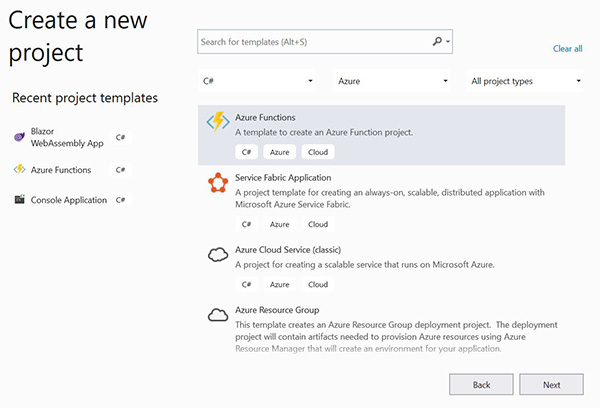Click the Azure Functions template description text
The height and width of the screenshot is (408, 600).
pos(324,132)
